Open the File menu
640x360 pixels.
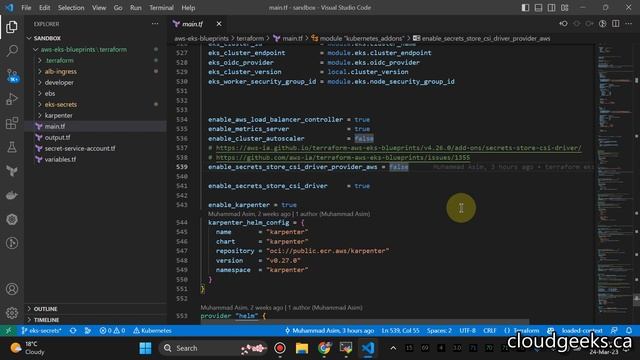click(26, 7)
